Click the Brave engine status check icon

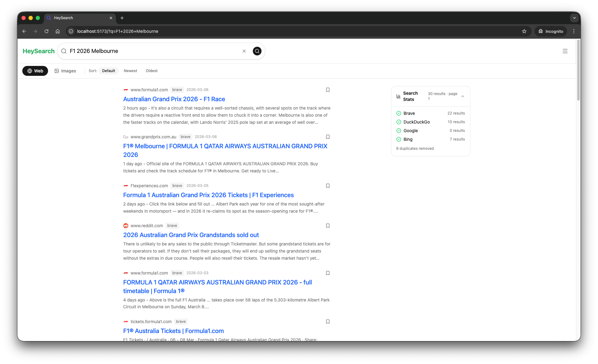tap(398, 113)
